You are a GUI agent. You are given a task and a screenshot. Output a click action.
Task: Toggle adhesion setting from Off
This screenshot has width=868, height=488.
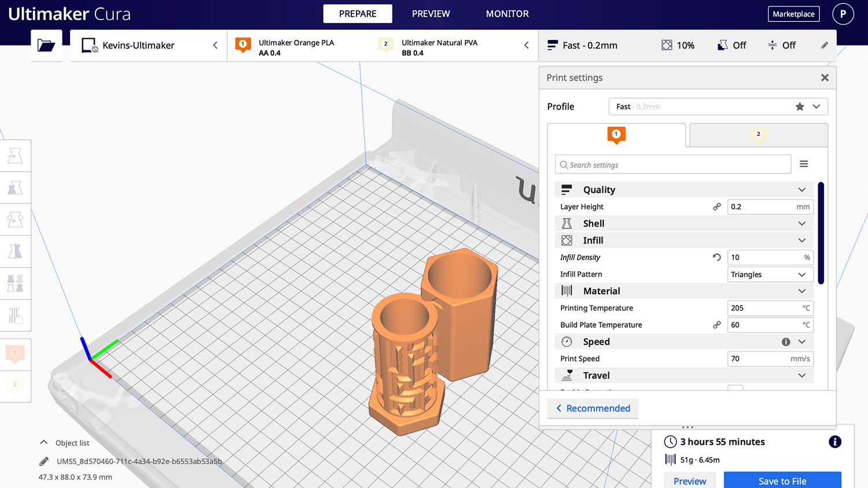(x=782, y=45)
